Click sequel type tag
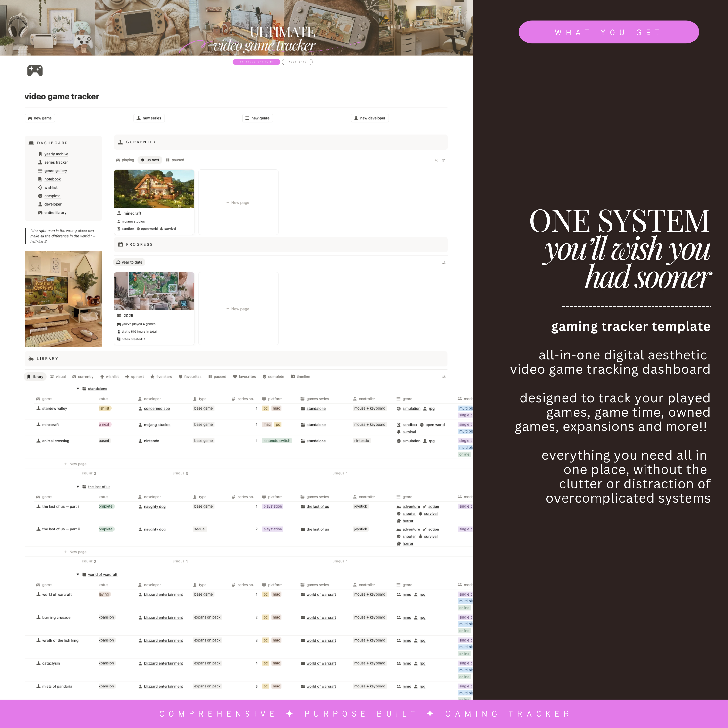The image size is (728, 728). point(200,529)
